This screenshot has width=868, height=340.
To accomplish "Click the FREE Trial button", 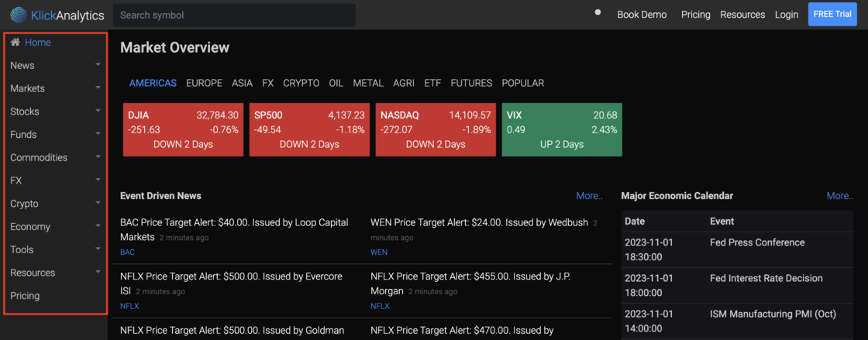I will (x=832, y=15).
